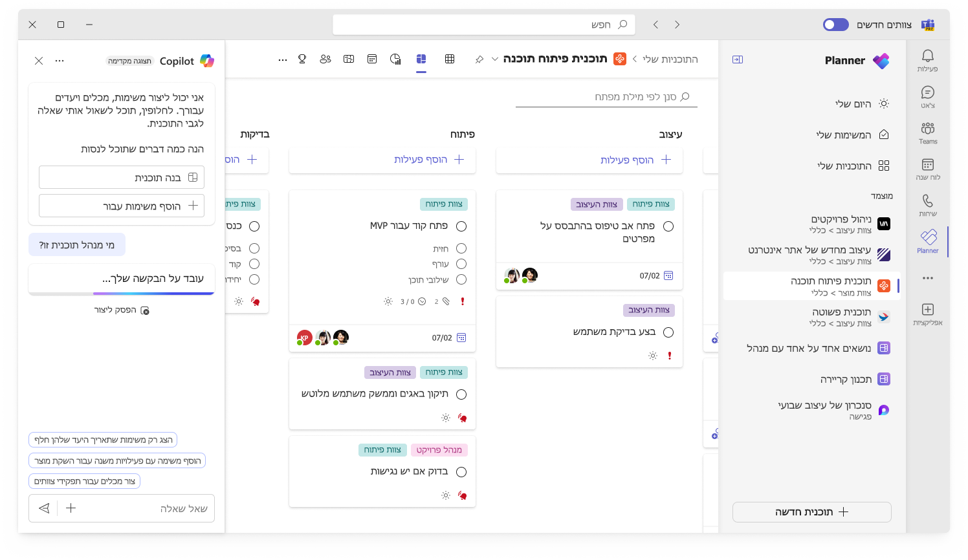Switch to Board view icon
The width and height of the screenshot is (968, 560).
point(421,59)
